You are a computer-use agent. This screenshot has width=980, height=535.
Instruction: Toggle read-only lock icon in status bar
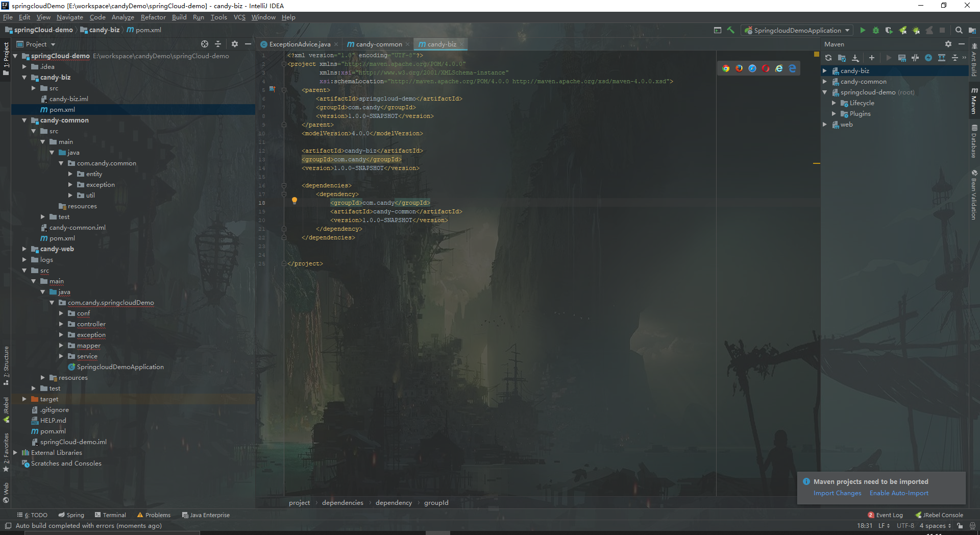(960, 526)
